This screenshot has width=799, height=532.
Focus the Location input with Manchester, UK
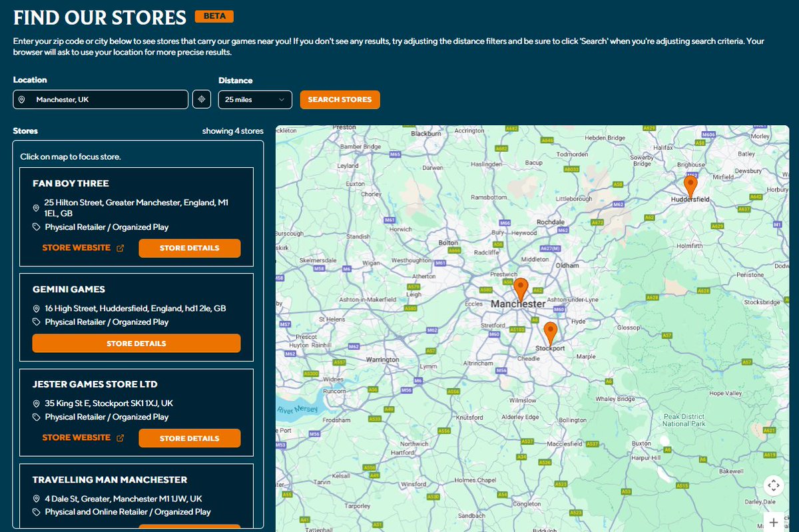coord(101,100)
